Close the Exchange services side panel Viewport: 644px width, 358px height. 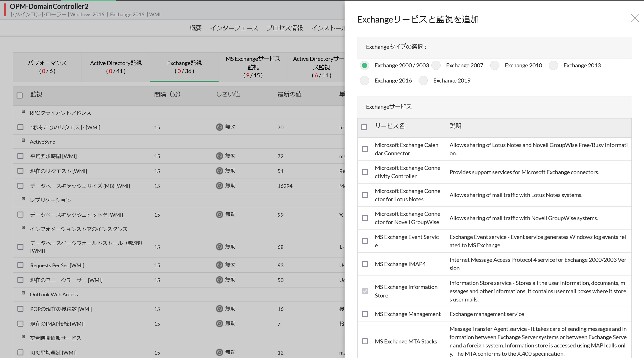point(635,19)
